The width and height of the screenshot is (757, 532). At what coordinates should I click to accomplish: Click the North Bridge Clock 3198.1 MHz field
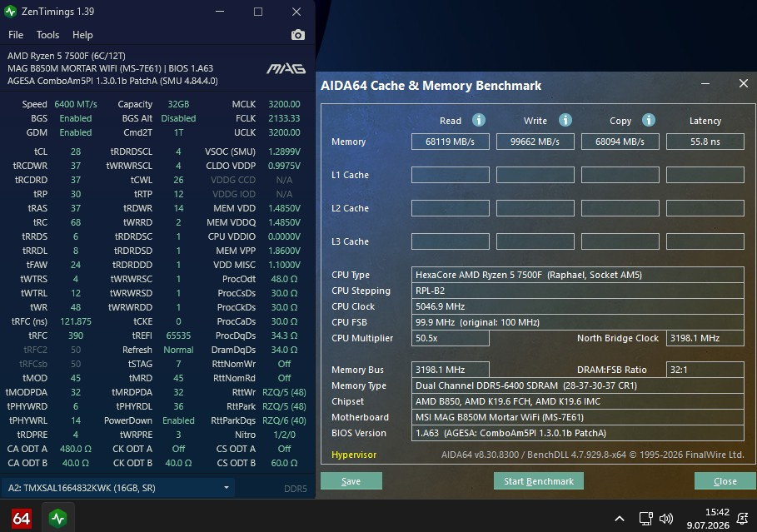pyautogui.click(x=705, y=338)
